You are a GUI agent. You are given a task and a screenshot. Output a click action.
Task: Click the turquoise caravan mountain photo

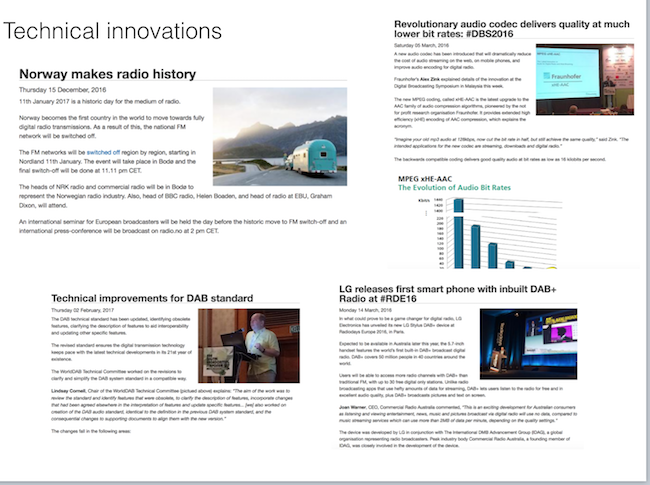click(280, 136)
